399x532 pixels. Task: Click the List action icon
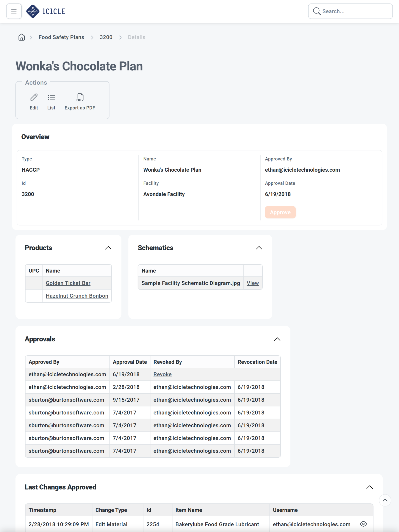[51, 102]
